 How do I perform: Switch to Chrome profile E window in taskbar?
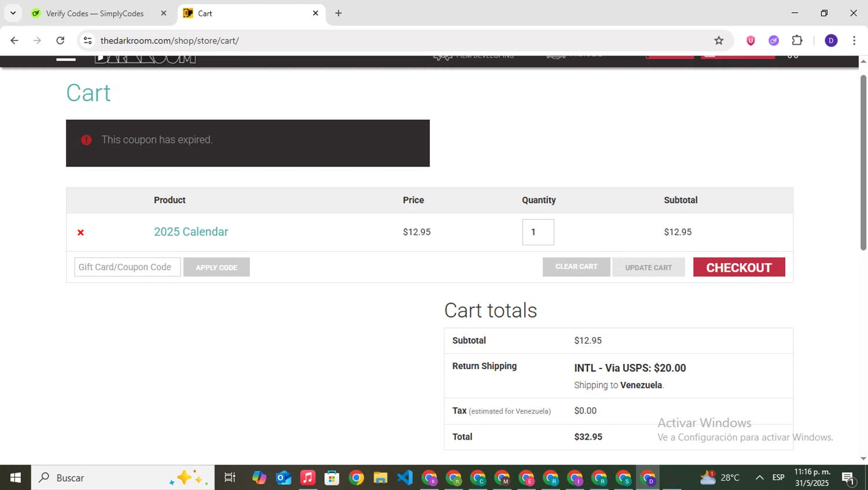[527, 478]
